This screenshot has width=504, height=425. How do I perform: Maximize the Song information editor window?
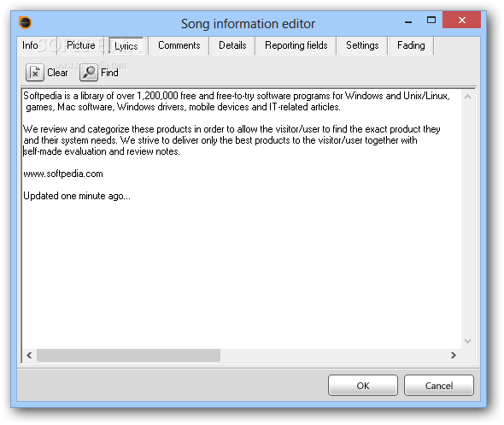(x=431, y=21)
